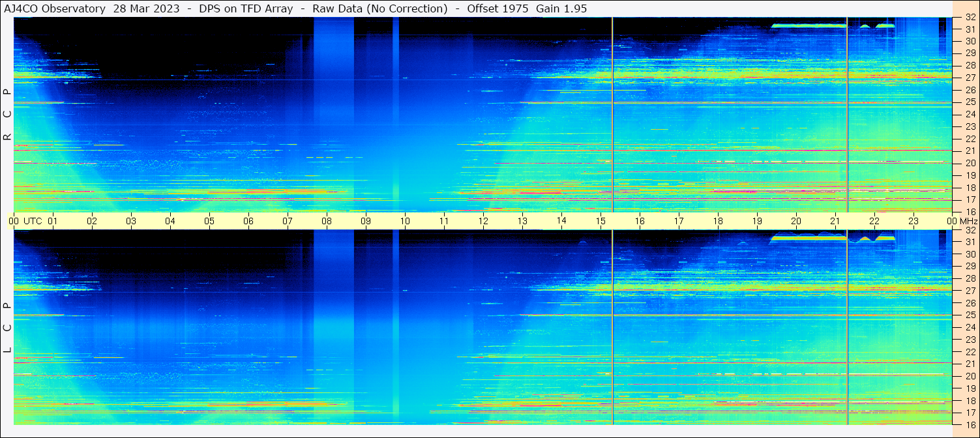980x438 pixels.
Task: Click the 25 MHz label on the RCP scale
Action: point(970,102)
